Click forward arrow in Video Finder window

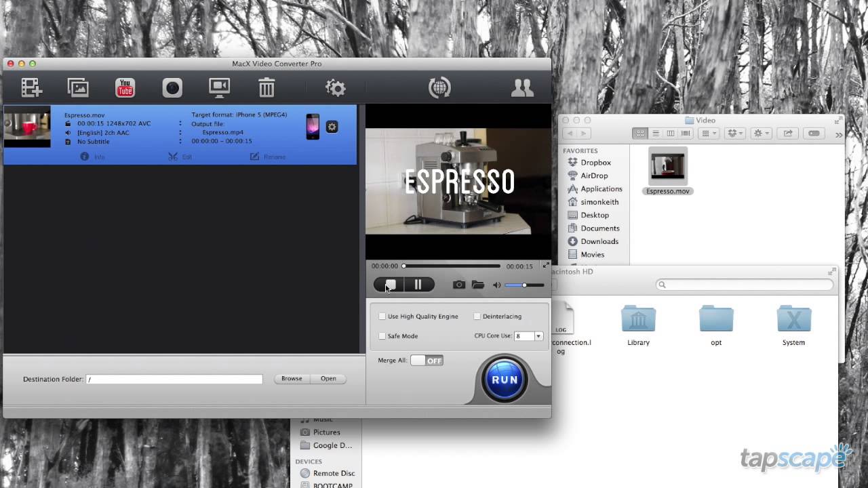coord(584,134)
